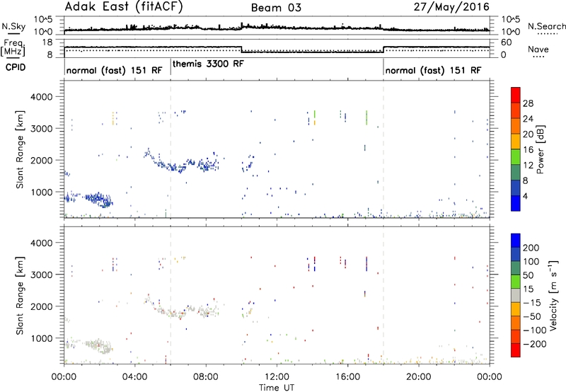Click the 'CPID' row label

point(16,67)
